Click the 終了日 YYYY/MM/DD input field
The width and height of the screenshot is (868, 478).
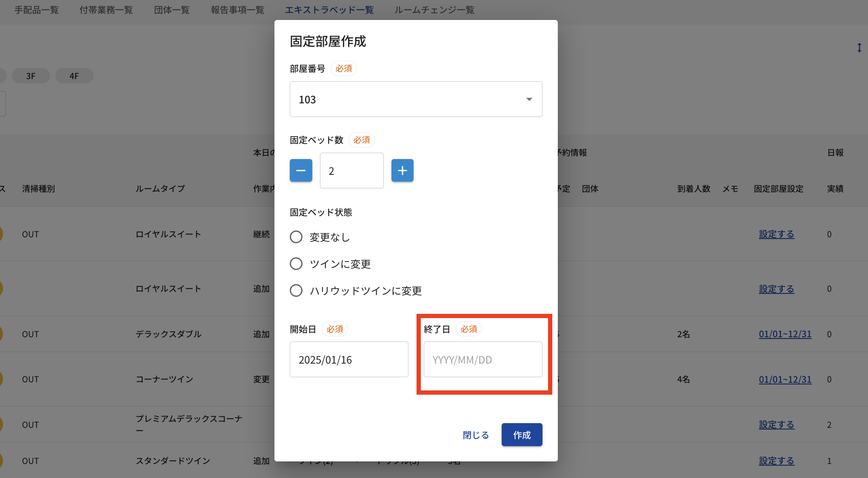(483, 359)
